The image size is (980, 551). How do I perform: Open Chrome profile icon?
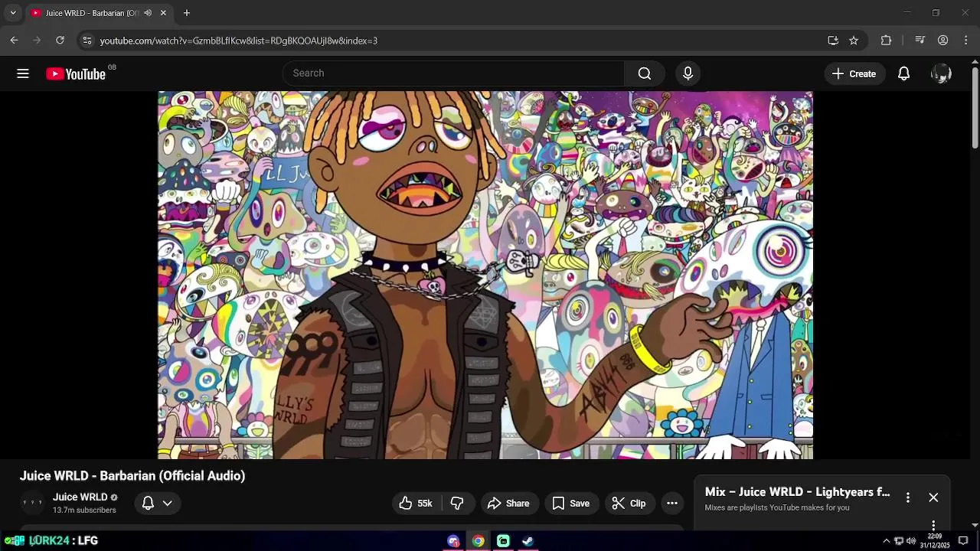[943, 41]
